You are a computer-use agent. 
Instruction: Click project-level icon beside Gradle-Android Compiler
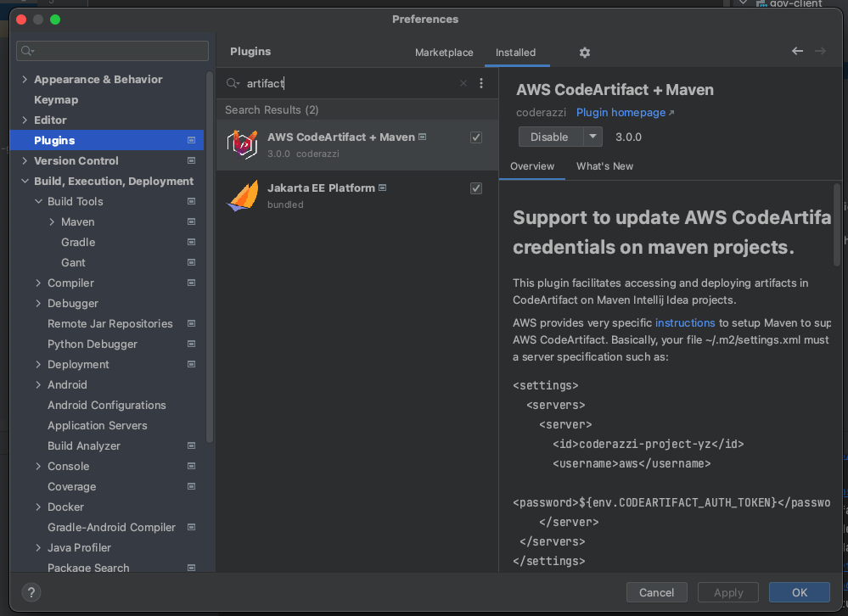[x=192, y=527]
